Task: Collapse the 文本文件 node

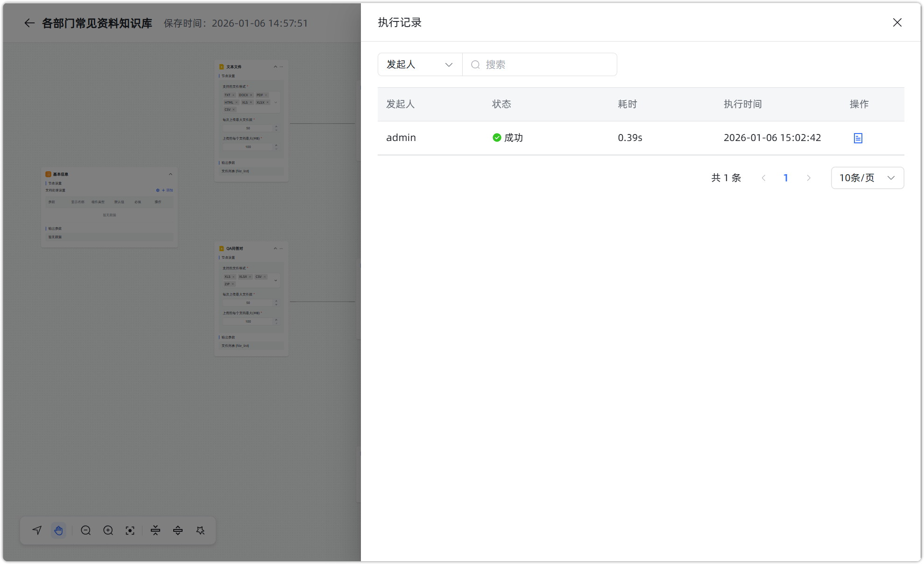Action: [275, 67]
